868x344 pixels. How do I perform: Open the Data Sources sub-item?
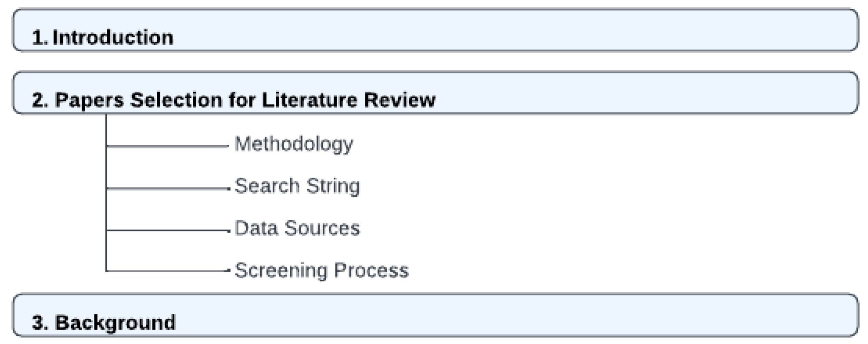pyautogui.click(x=297, y=228)
